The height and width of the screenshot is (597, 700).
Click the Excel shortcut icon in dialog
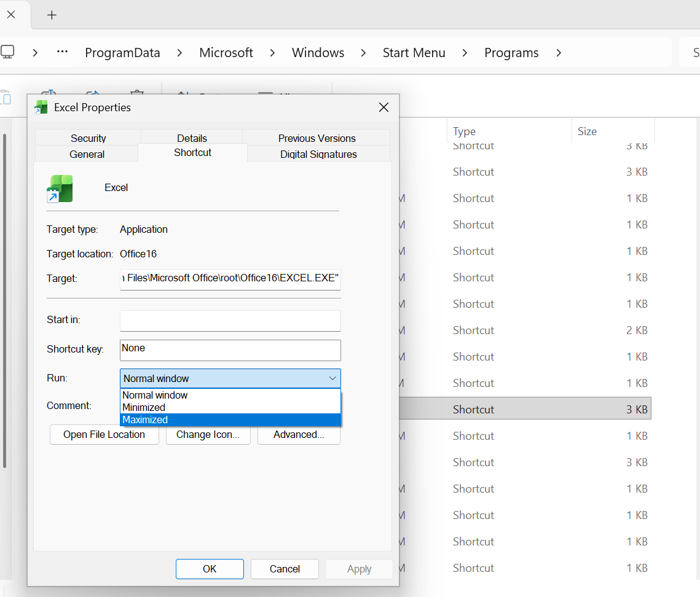click(60, 189)
